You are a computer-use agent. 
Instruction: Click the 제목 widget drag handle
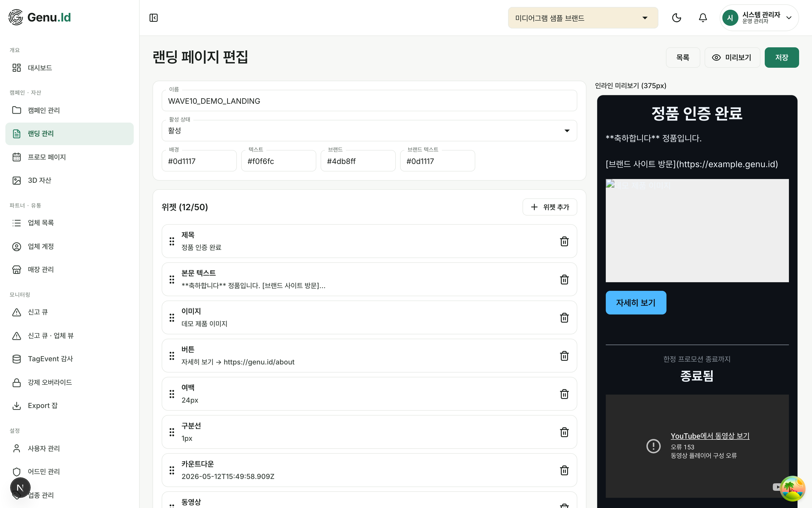coord(172,241)
